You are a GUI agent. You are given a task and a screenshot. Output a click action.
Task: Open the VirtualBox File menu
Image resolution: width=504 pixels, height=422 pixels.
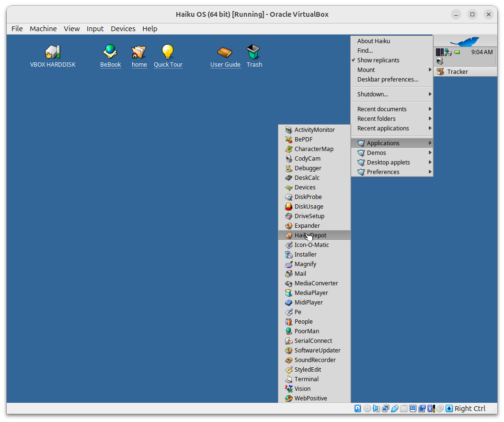(17, 29)
